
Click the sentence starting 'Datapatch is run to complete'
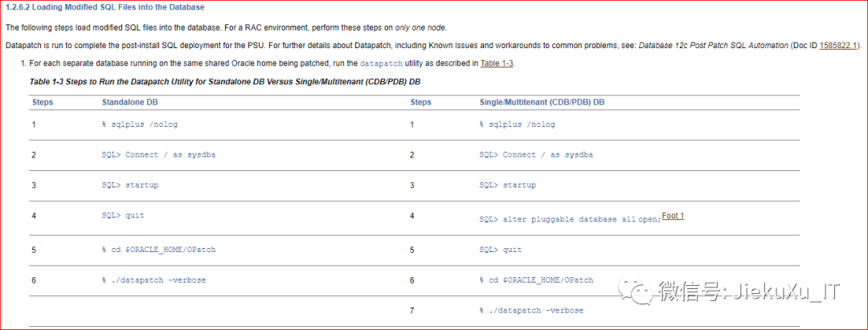pyautogui.click(x=433, y=45)
